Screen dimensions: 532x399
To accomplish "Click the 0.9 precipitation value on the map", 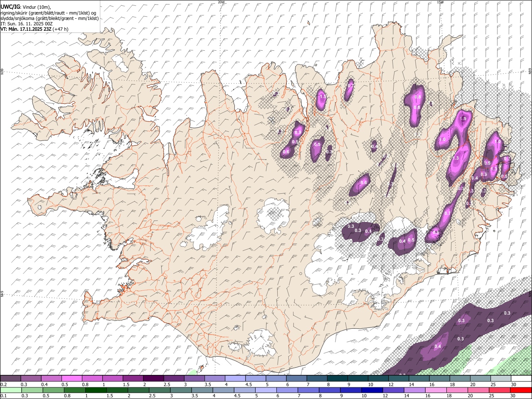I will (x=298, y=132).
